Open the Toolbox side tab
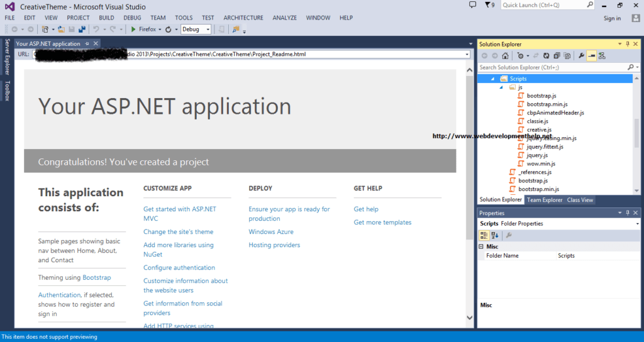The height and width of the screenshot is (342, 644). pos(7,91)
